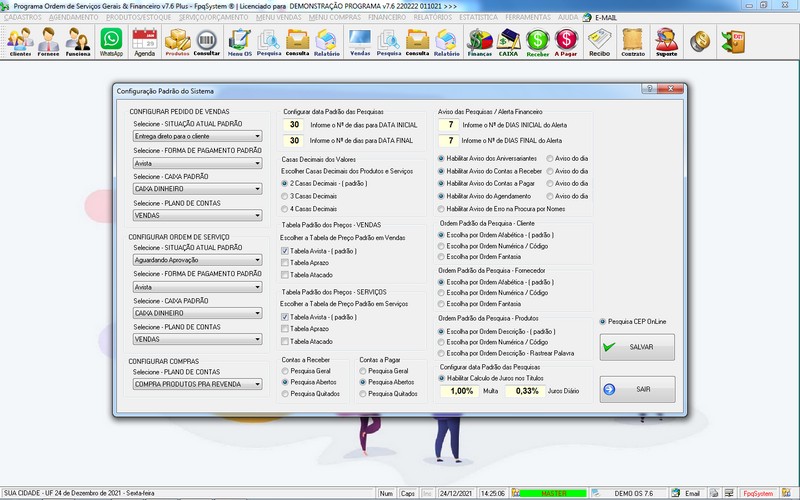Check Tabela Aprazo under Vendas prices
Viewport: 800px width, 500px height.
285,263
